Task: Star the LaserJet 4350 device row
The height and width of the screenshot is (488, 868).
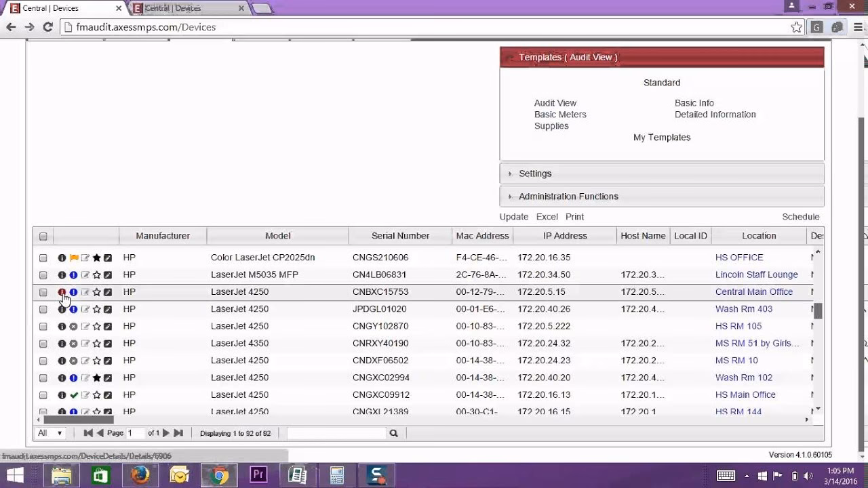Action: tap(96, 344)
